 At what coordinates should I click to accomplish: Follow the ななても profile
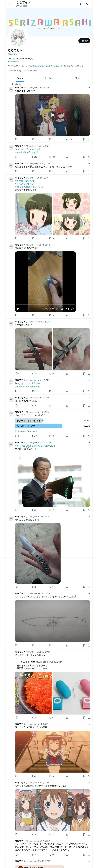84,41
